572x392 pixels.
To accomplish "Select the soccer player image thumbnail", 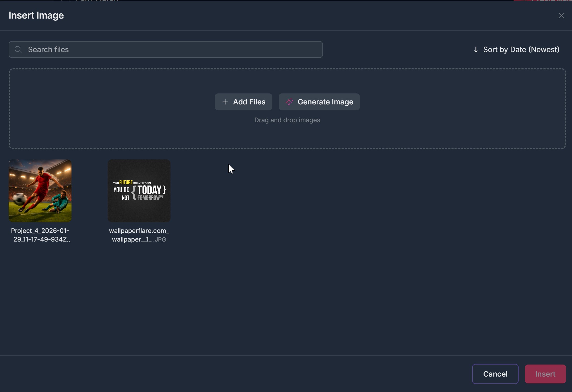I will (x=40, y=191).
